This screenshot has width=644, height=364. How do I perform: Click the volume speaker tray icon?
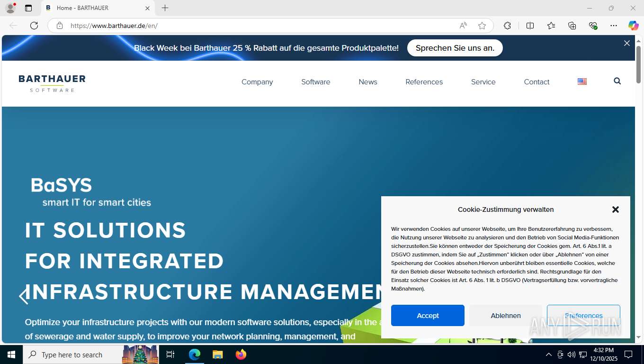point(572,355)
